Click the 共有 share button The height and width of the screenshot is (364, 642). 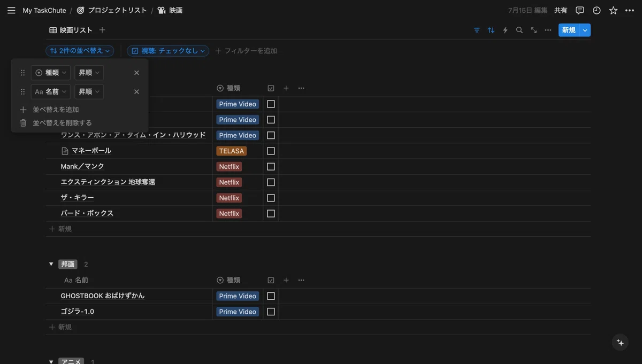coord(561,10)
